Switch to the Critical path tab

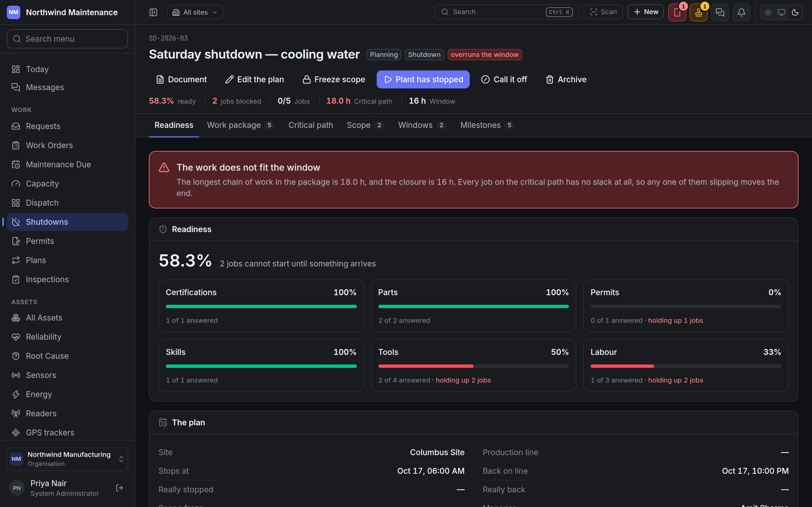[x=311, y=125]
